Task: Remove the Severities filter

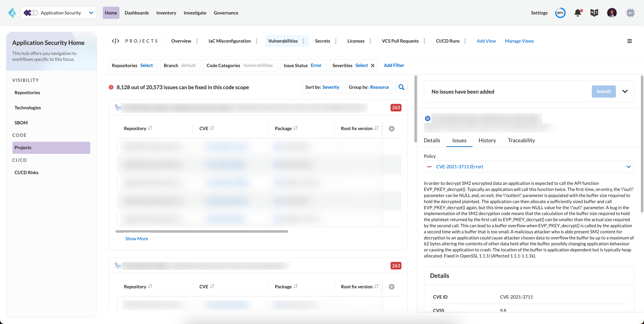Action: click(x=373, y=65)
